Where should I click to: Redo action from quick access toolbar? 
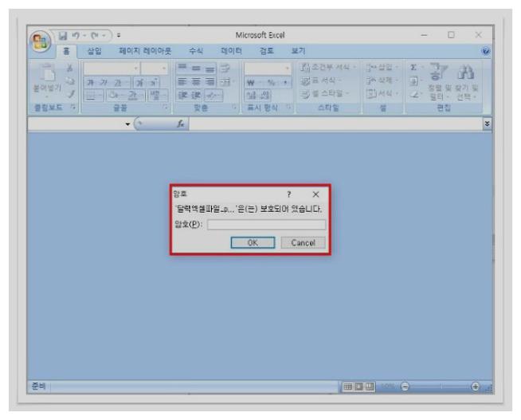pyautogui.click(x=95, y=35)
